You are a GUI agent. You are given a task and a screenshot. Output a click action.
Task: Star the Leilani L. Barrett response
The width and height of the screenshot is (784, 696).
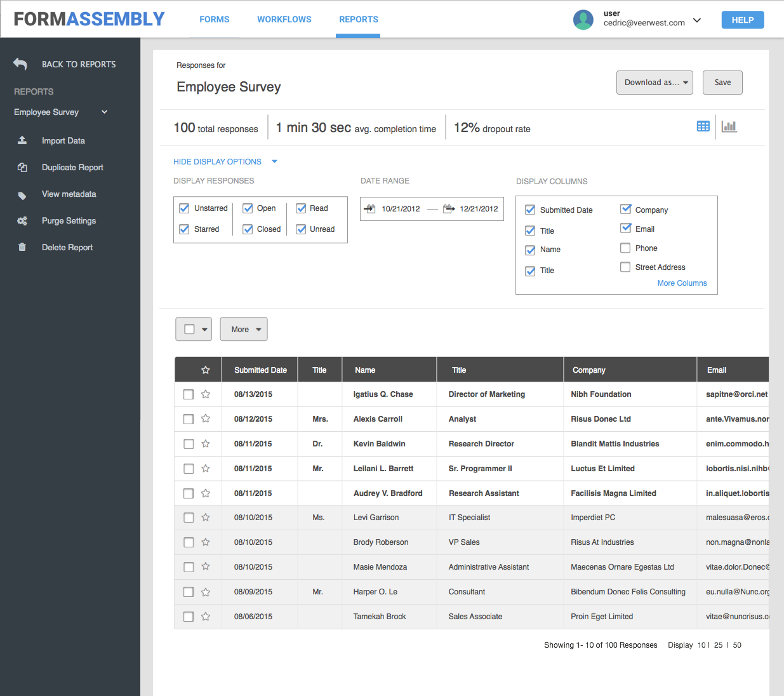point(206,468)
